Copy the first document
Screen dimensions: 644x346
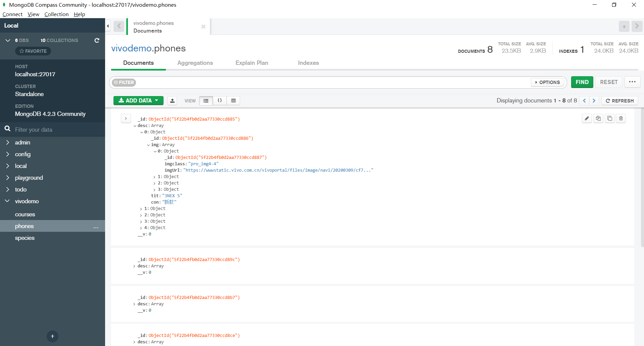click(x=598, y=118)
